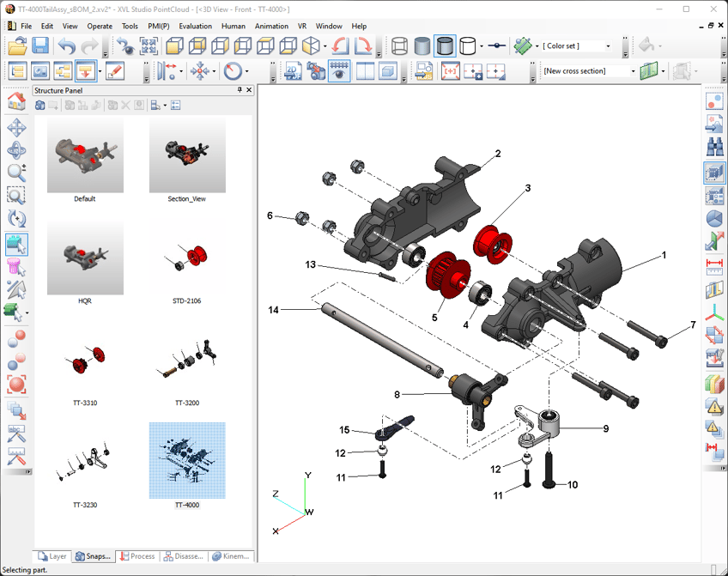
Task: Click the Home view icon in the sidebar
Action: click(x=17, y=103)
